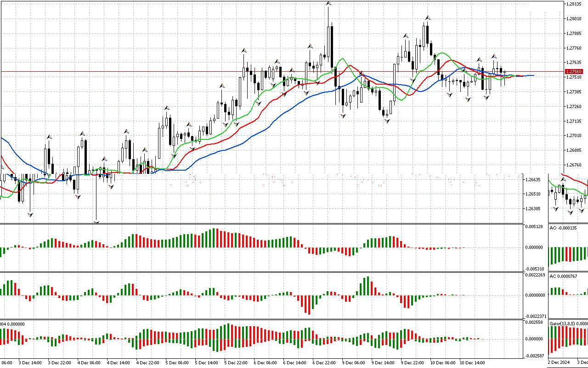Click time label '6 Dec 06:00'
The image size is (588, 368).
pyautogui.click(x=266, y=363)
